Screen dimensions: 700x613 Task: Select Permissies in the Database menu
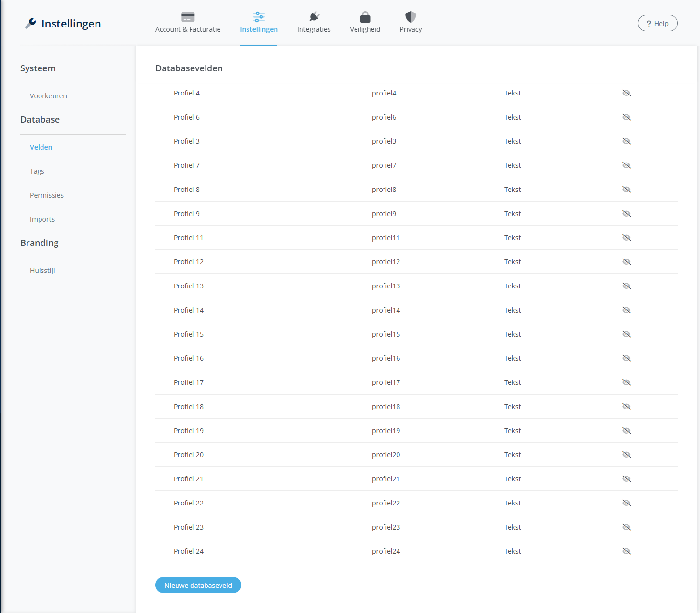[x=47, y=195]
